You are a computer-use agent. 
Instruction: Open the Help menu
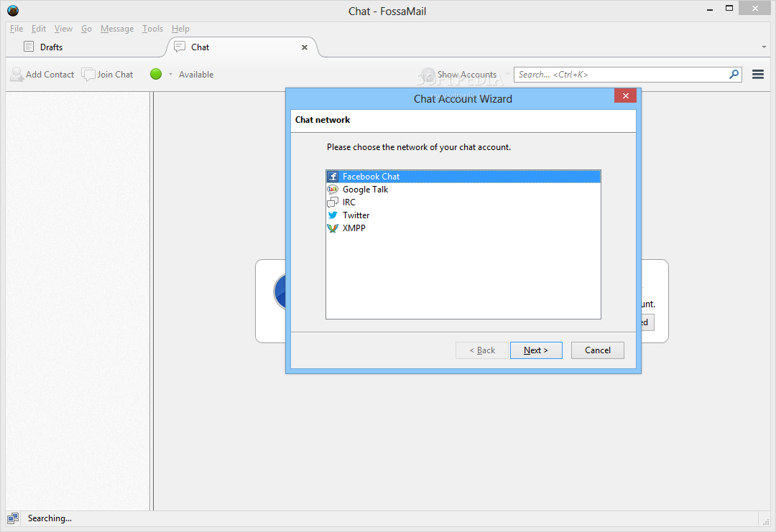(x=180, y=29)
